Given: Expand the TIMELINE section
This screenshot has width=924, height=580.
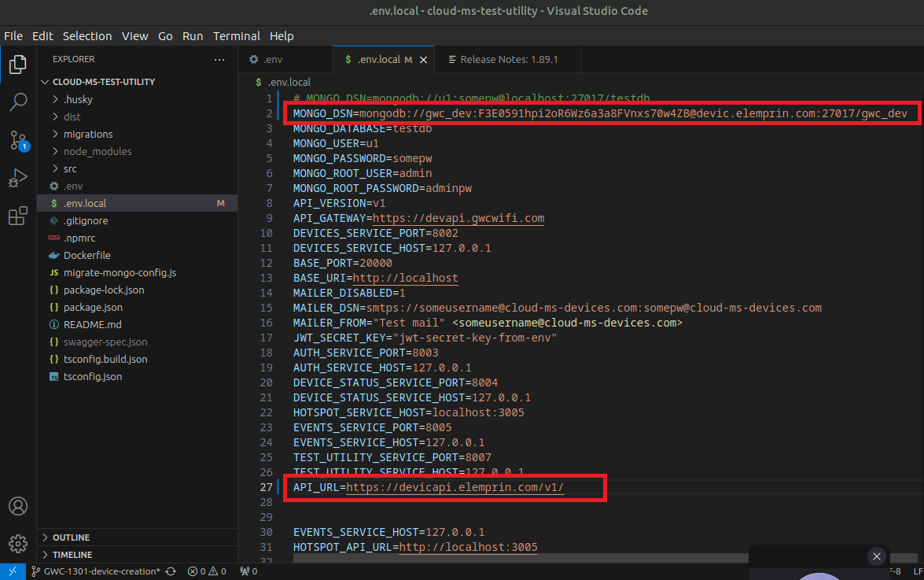Looking at the screenshot, I should (72, 555).
